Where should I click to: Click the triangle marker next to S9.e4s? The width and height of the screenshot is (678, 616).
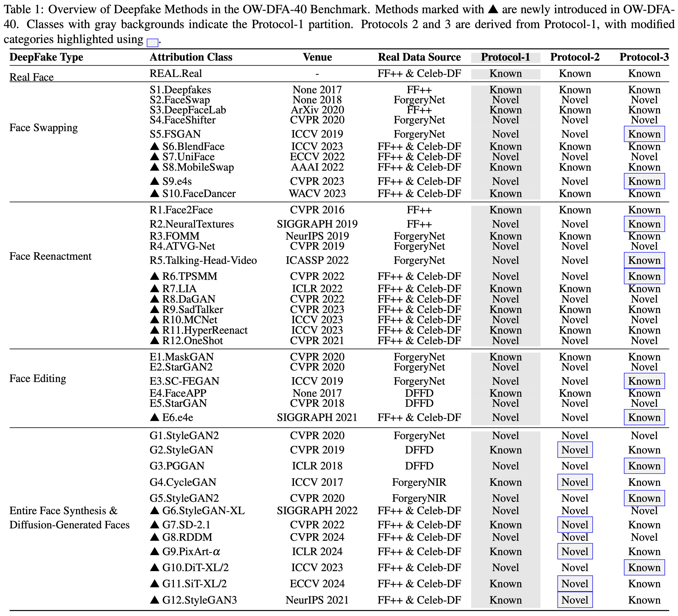tap(154, 181)
